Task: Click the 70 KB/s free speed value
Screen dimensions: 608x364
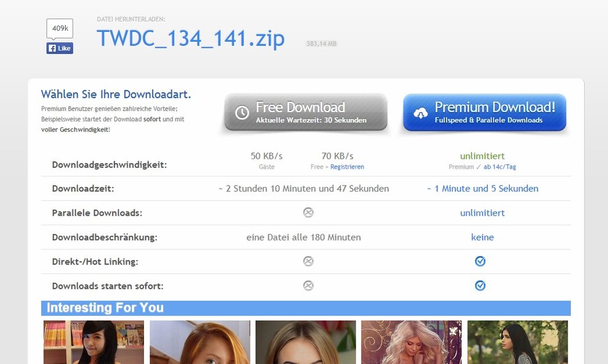Action: 337,156
